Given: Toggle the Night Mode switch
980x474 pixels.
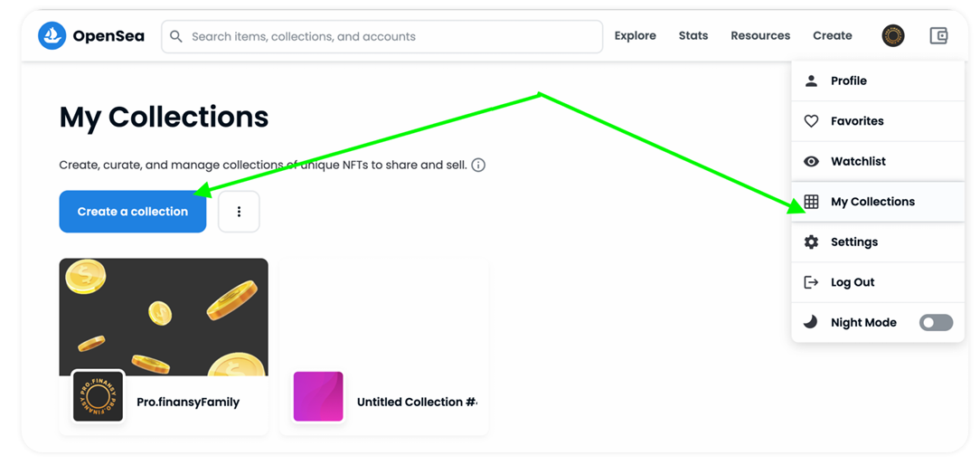Looking at the screenshot, I should (x=936, y=323).
